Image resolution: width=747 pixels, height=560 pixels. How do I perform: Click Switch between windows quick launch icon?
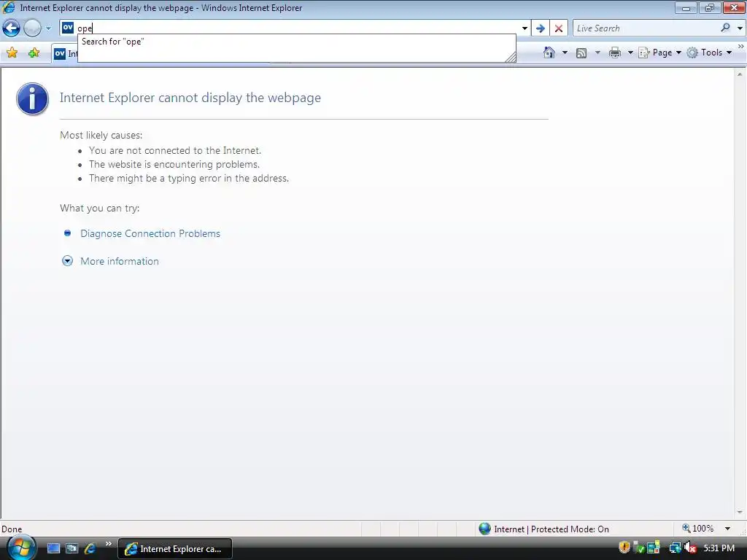(x=71, y=548)
